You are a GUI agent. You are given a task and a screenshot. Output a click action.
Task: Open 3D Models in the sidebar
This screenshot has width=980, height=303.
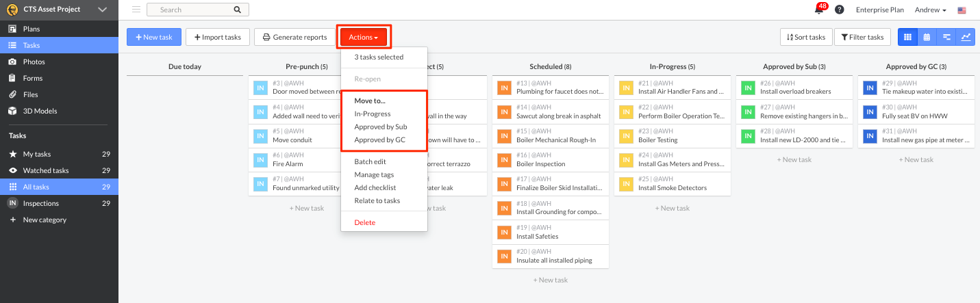coord(40,111)
